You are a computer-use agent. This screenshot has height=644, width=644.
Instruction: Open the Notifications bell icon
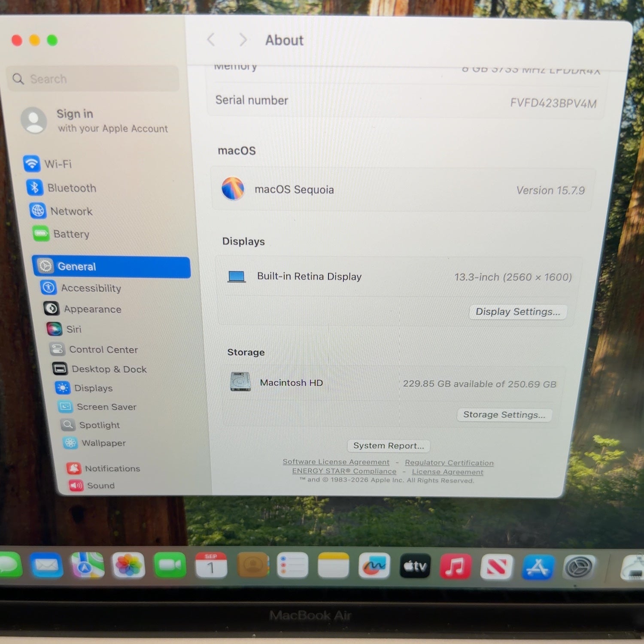(x=74, y=468)
